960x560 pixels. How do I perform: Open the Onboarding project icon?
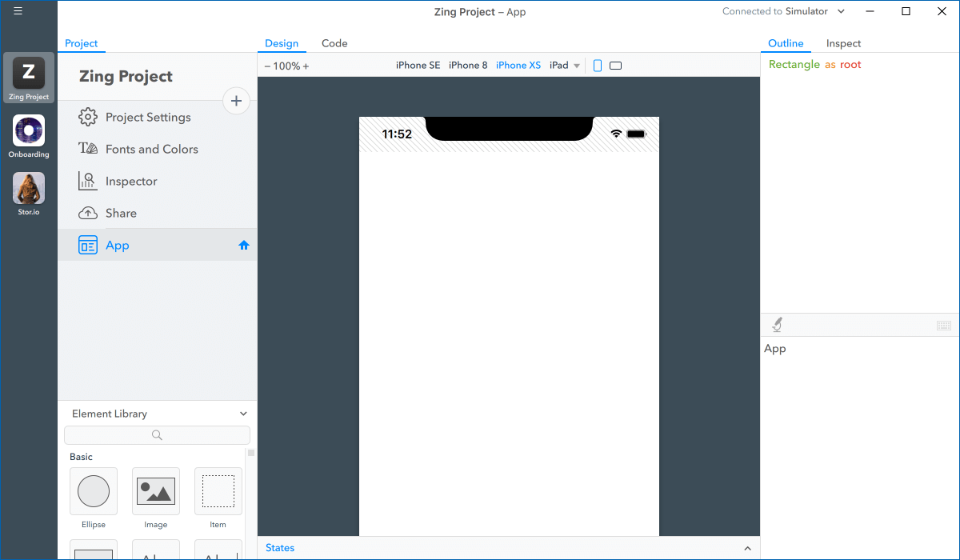29,131
